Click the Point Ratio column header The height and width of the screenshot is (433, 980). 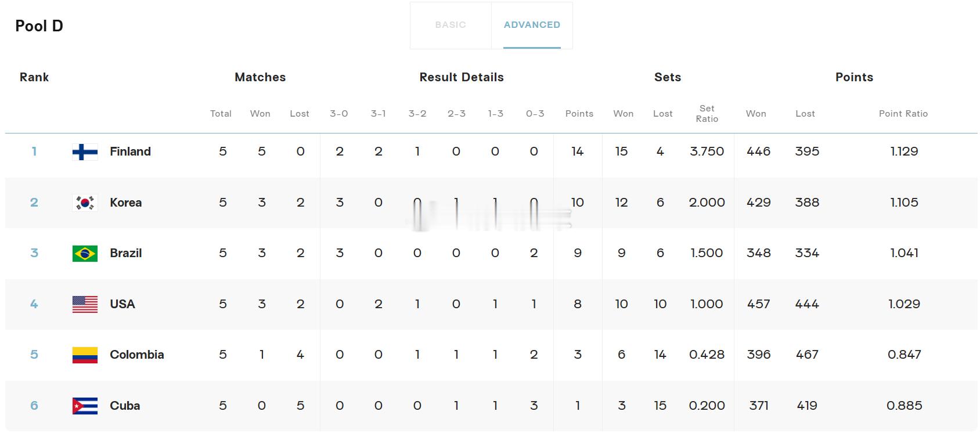coord(903,114)
